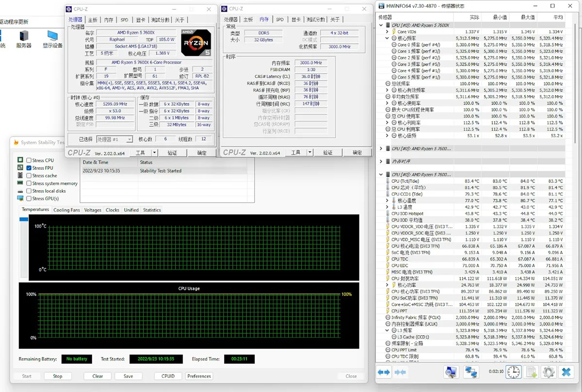
Task: Open HWiNFO network computers icon
Action: pyautogui.click(x=471, y=372)
